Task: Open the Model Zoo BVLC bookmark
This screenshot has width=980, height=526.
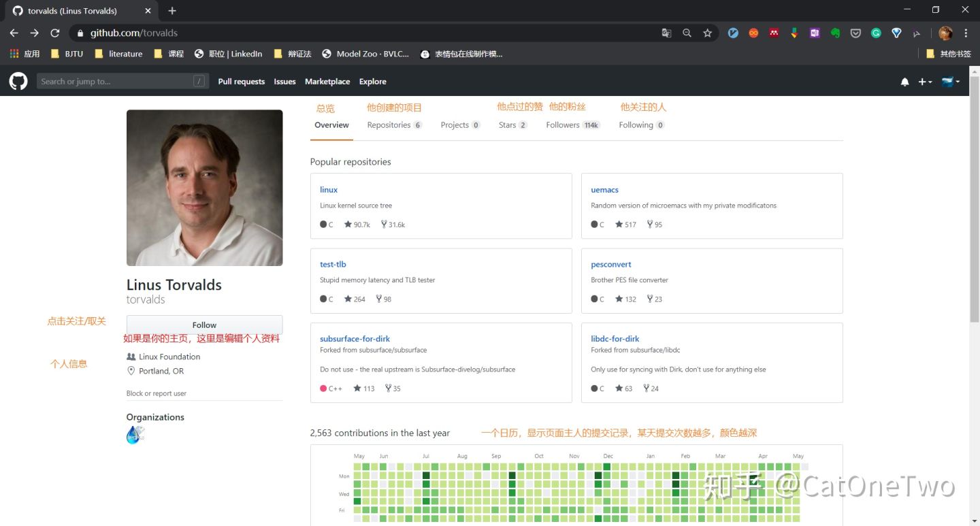Action: coord(365,54)
